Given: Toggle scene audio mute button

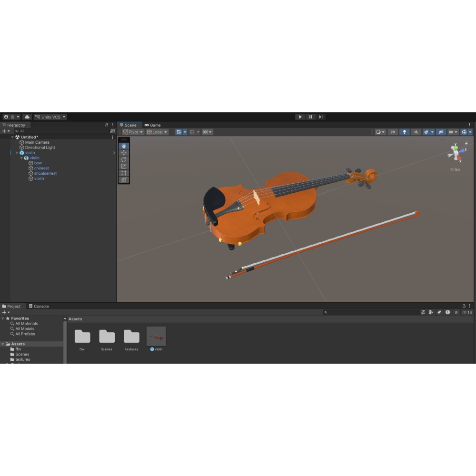Looking at the screenshot, I should [x=416, y=132].
